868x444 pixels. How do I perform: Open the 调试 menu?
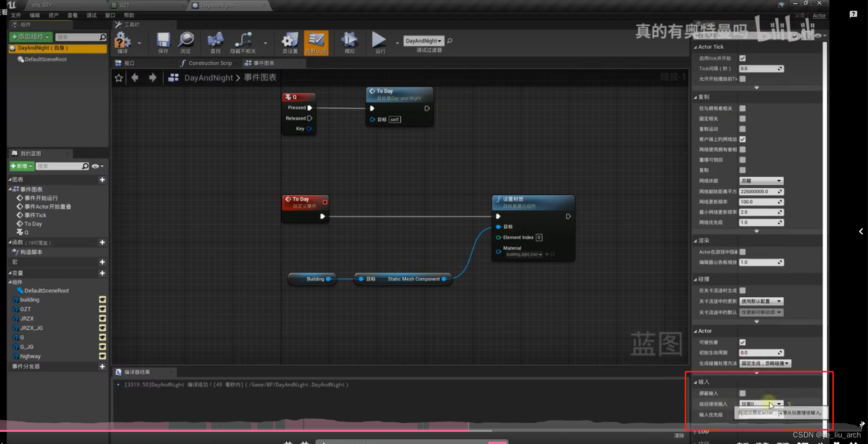pyautogui.click(x=91, y=15)
